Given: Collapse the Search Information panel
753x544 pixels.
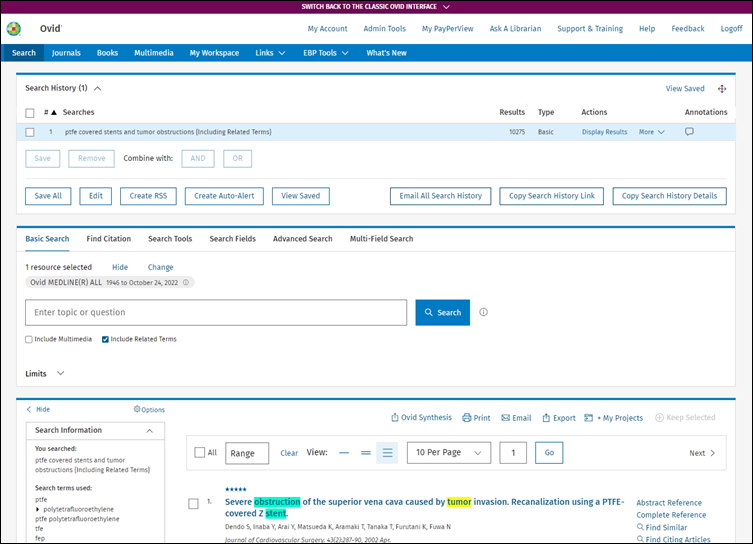Looking at the screenshot, I should tap(149, 431).
